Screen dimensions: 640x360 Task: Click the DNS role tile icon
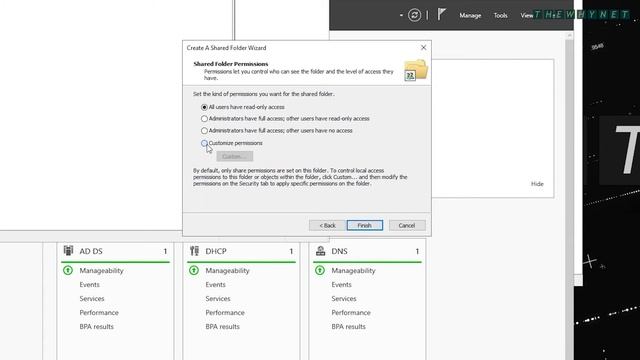(x=320, y=251)
